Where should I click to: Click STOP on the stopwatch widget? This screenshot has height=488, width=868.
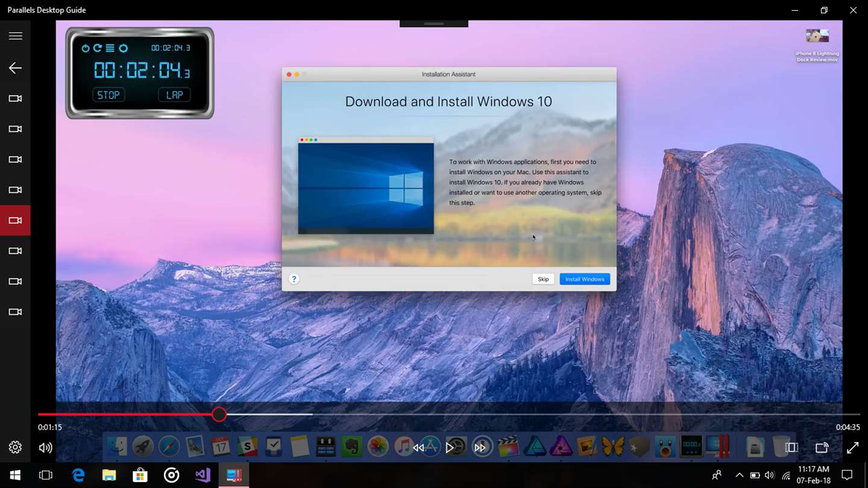[108, 95]
